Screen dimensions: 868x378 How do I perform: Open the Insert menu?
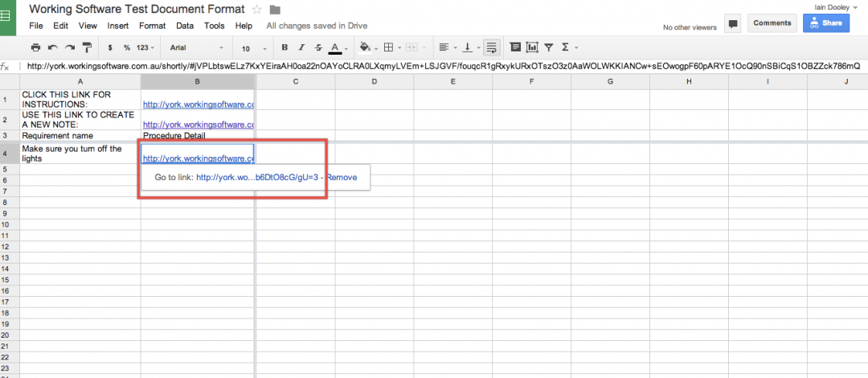coord(118,26)
